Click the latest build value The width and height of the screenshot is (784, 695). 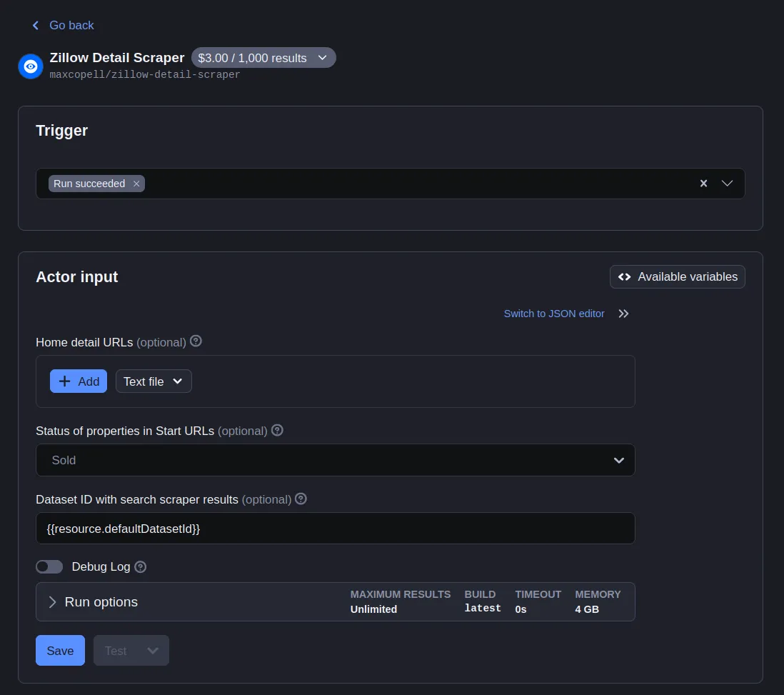point(483,608)
